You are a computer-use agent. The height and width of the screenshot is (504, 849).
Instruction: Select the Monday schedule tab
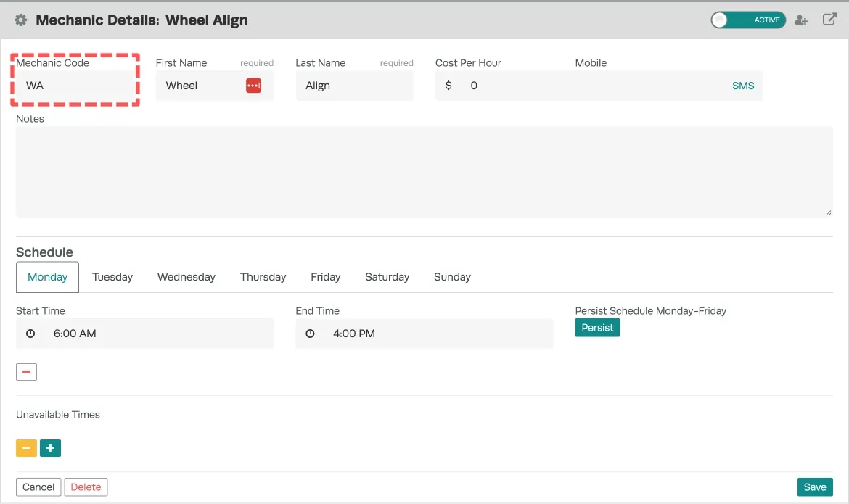(48, 277)
